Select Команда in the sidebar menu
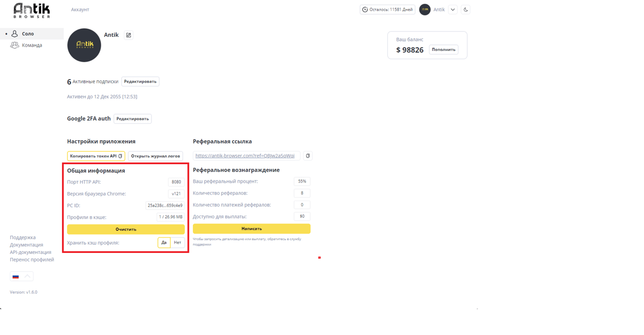Screen dimensions: 644x335 click(x=32, y=45)
